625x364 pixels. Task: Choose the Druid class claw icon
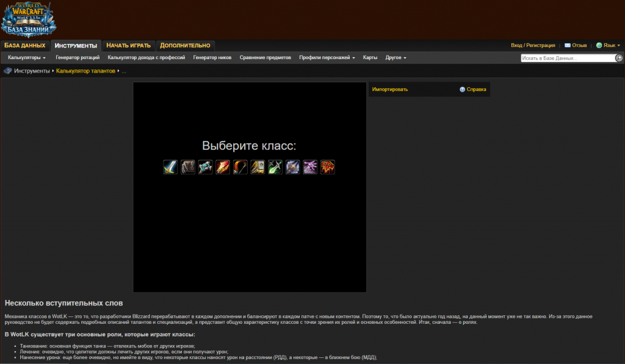pyautogui.click(x=188, y=167)
